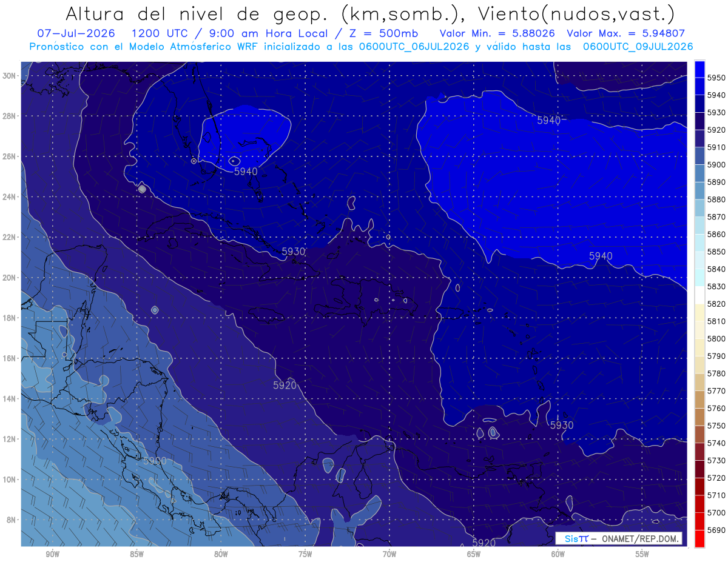Click the 80W longitude axis label
This screenshot has width=728, height=562.
221,554
